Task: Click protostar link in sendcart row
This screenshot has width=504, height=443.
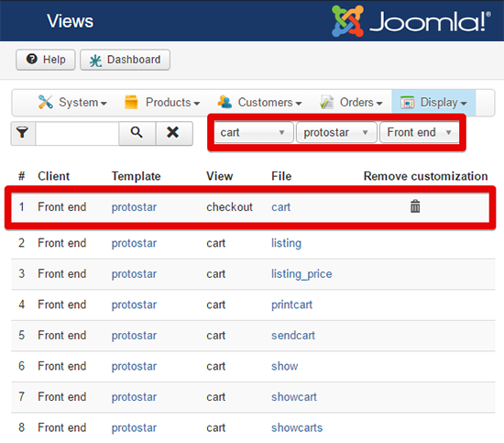Action: tap(134, 336)
